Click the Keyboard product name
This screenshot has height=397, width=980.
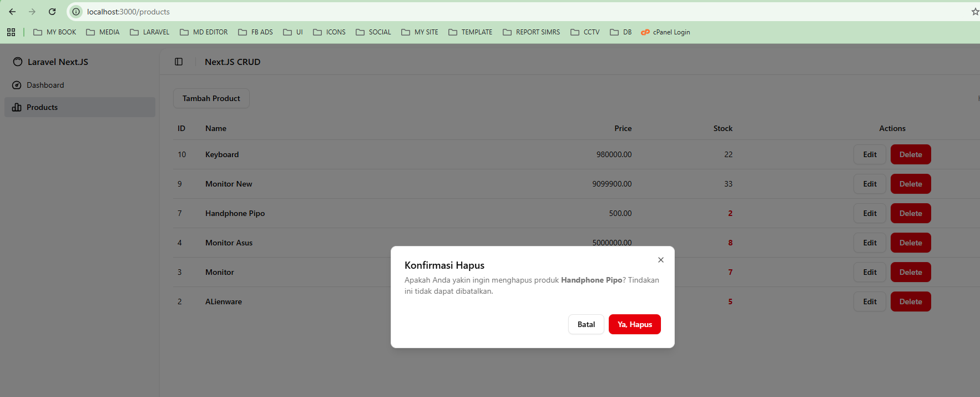point(222,154)
